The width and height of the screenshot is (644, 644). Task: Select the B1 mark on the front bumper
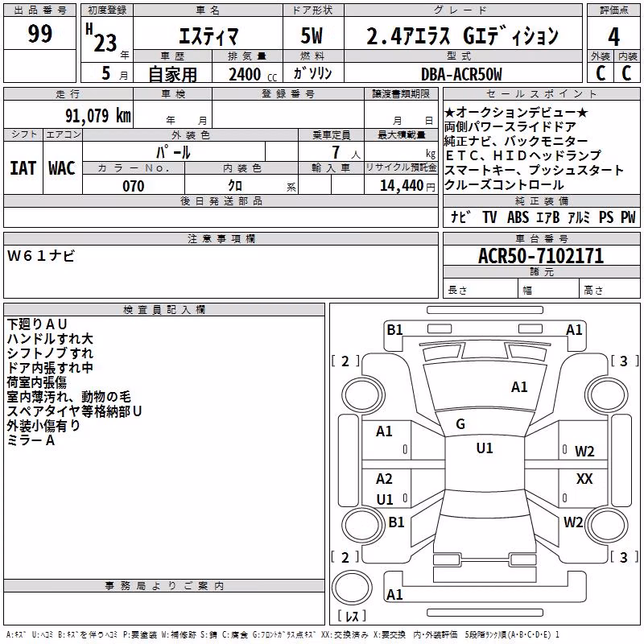(395, 329)
